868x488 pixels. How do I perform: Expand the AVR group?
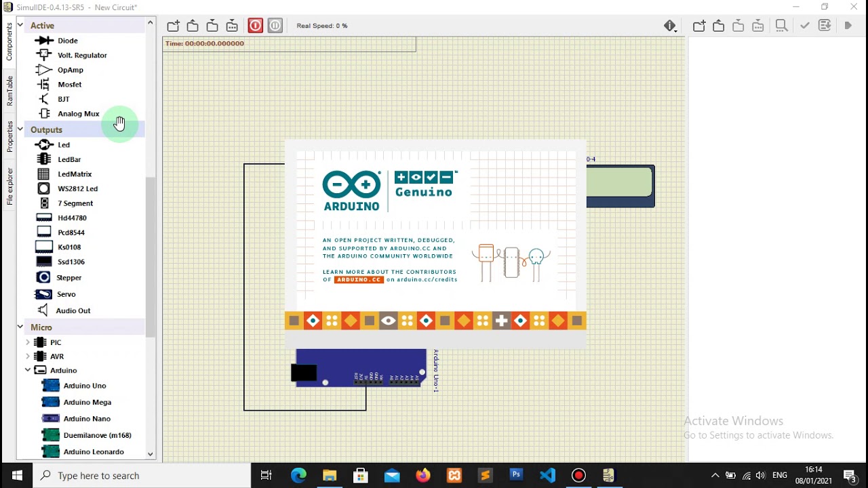point(28,356)
